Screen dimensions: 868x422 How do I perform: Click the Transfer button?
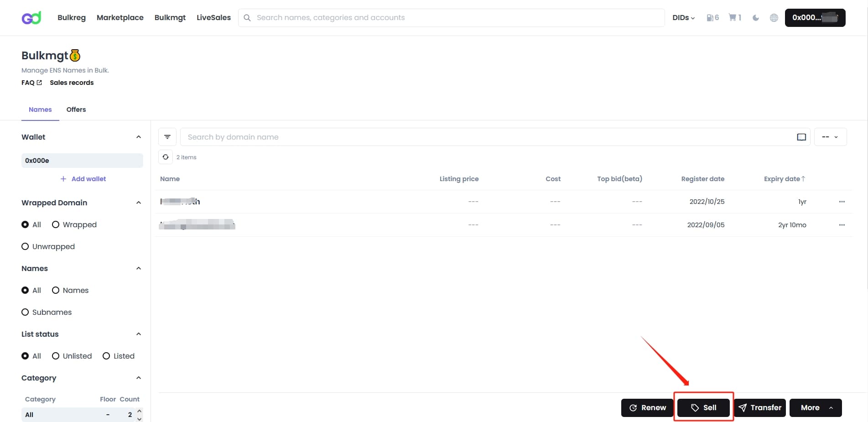[x=760, y=408]
